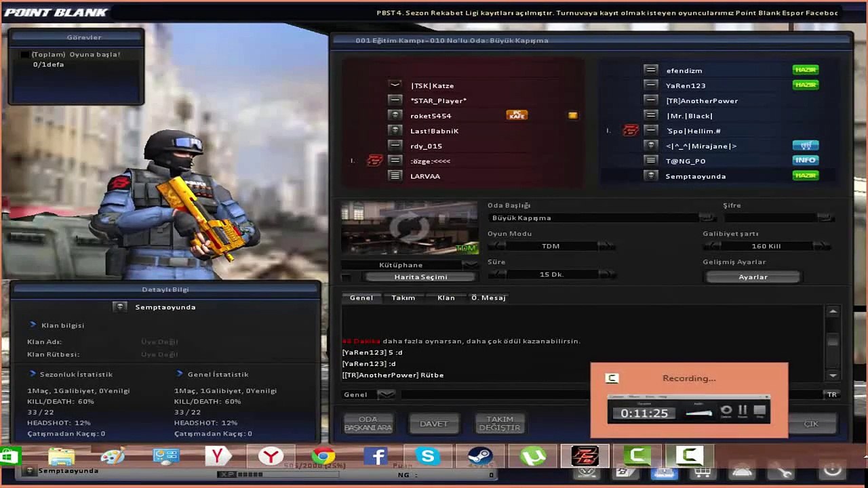The width and height of the screenshot is (868, 488).
Task: Click the Şifre password field
Action: pyautogui.click(x=770, y=218)
